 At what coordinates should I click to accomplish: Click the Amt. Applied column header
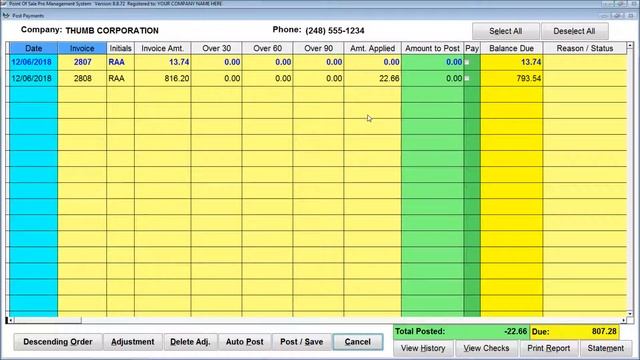(373, 48)
